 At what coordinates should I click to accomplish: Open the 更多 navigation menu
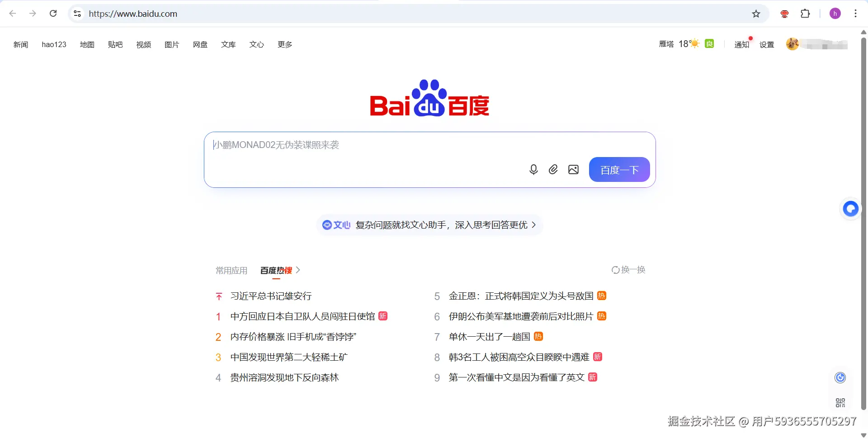tap(285, 44)
